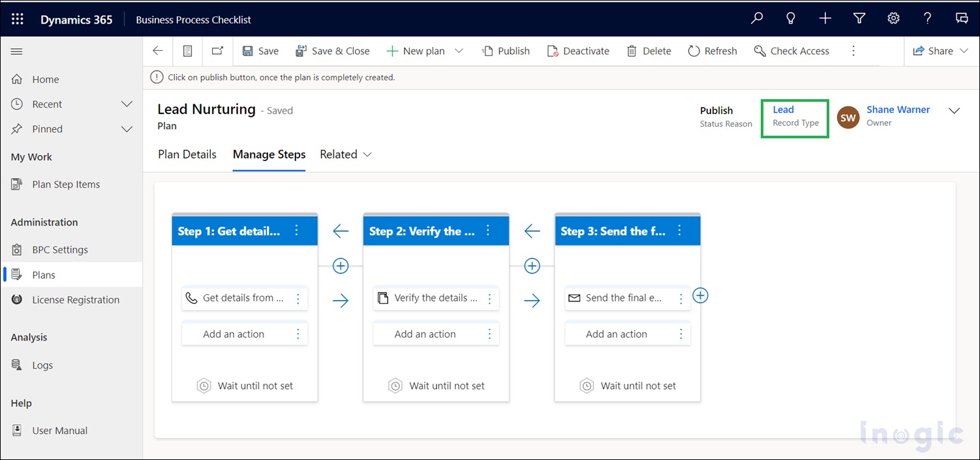Screen dimensions: 980x460
Task: Select the Manage Steps tab
Action: (x=269, y=155)
